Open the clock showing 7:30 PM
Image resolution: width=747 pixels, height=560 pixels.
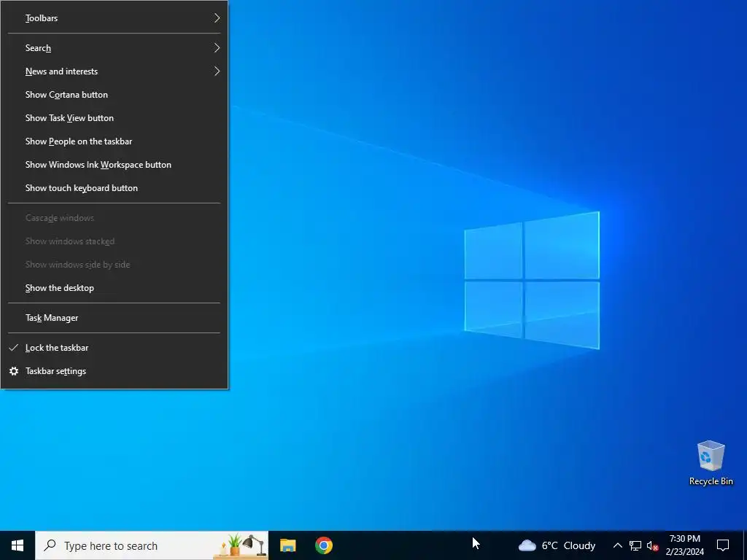point(684,539)
